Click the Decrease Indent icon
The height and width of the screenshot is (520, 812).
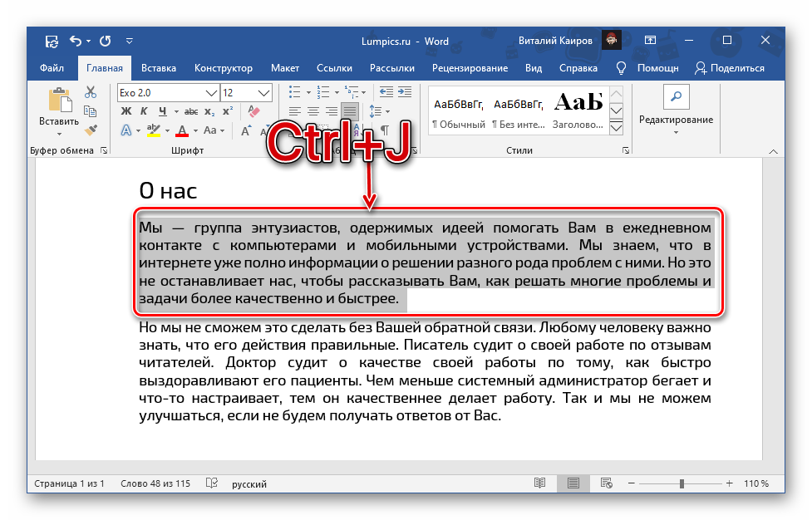tap(385, 92)
